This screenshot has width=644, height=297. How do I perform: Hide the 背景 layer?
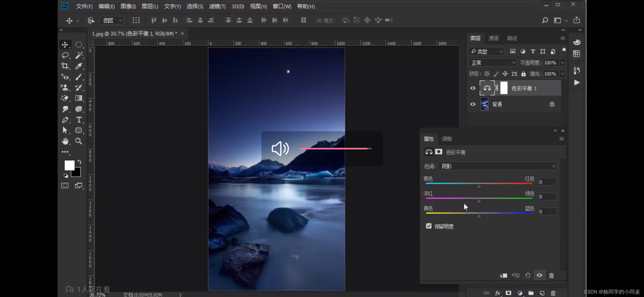(x=473, y=104)
